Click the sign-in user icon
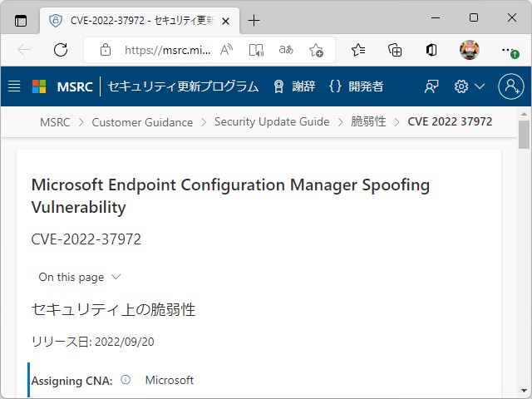This screenshot has height=399, width=532. pyautogui.click(x=511, y=86)
